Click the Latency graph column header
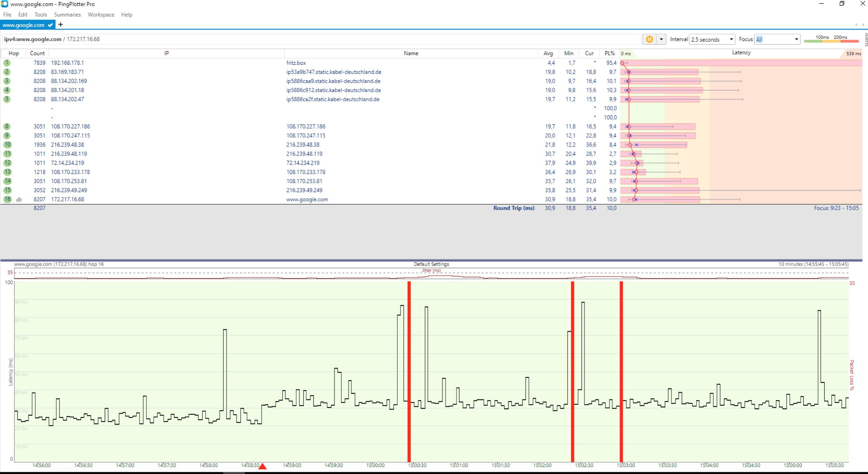This screenshot has height=474, width=868. pos(741,53)
